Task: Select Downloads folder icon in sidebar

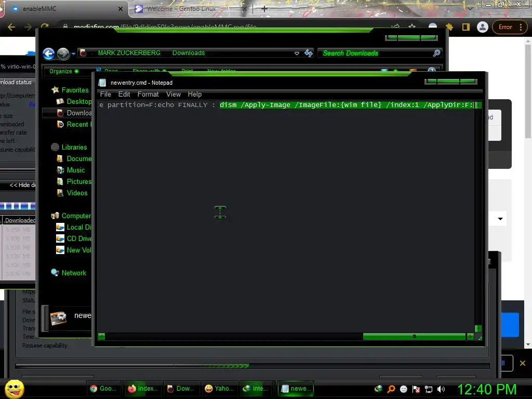Action: 60,113
